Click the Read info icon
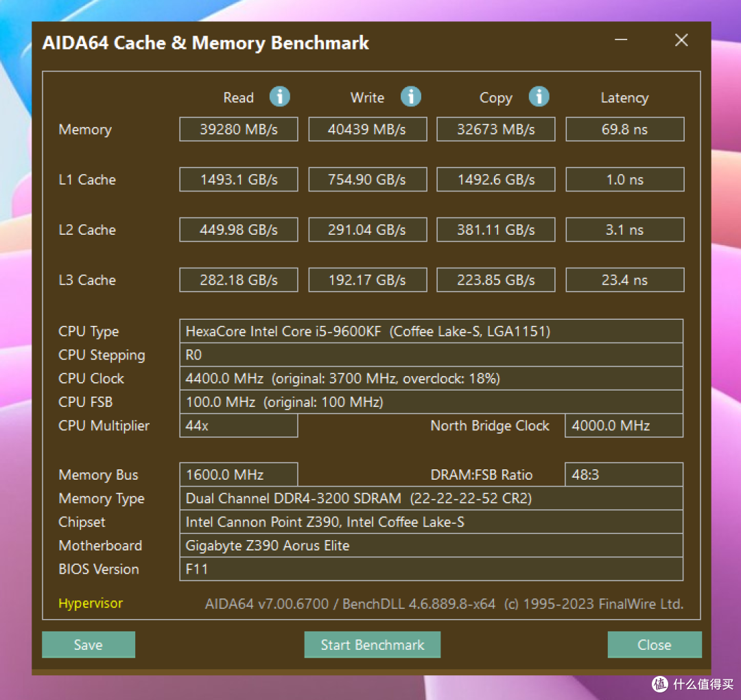This screenshot has height=700, width=741. (280, 97)
